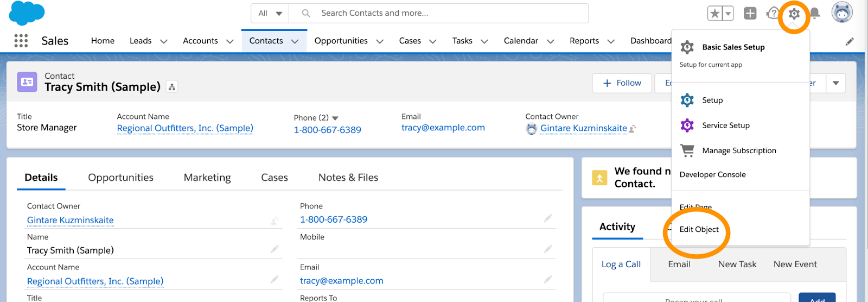Expand the Tasks nav chevron
868x302 pixels.
484,41
